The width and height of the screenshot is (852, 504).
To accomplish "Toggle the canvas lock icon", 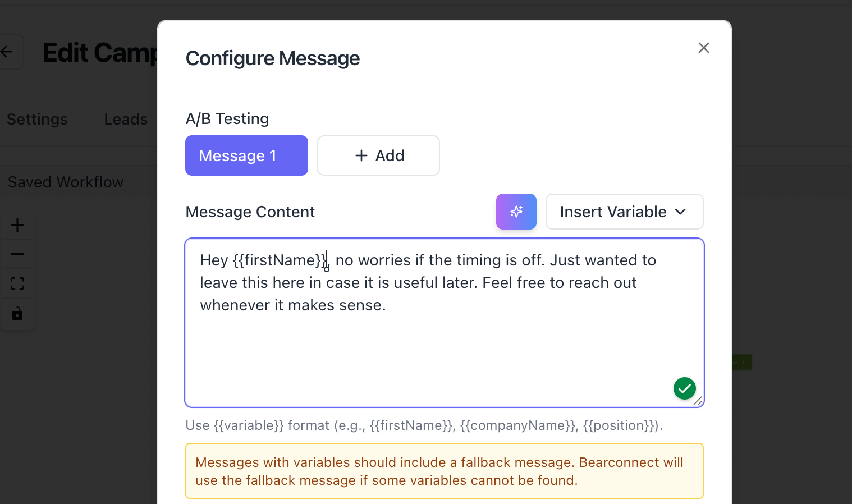I will click(17, 313).
